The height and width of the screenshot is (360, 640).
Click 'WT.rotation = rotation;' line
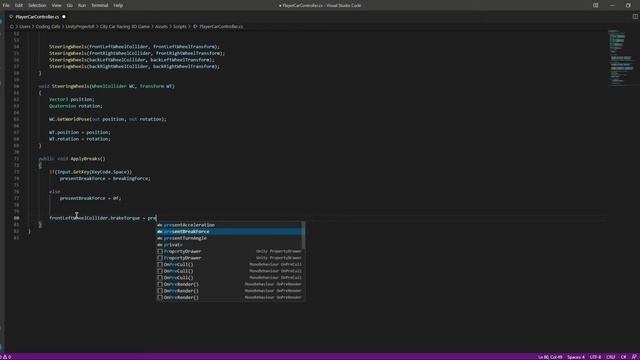tap(80, 139)
